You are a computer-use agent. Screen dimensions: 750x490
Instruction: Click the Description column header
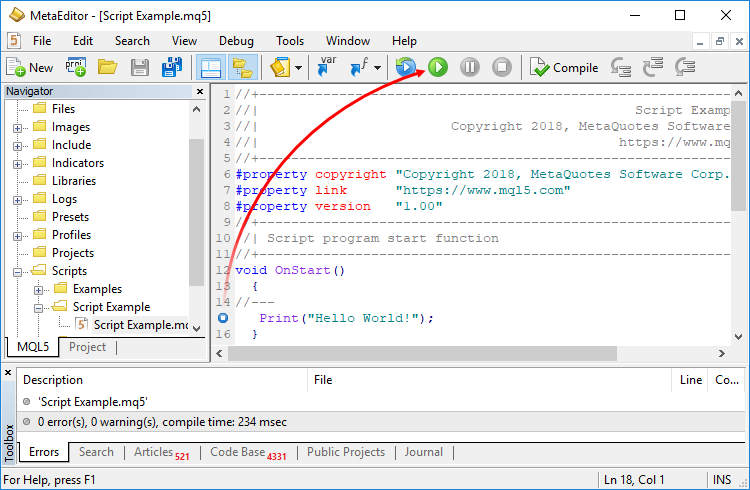point(163,380)
